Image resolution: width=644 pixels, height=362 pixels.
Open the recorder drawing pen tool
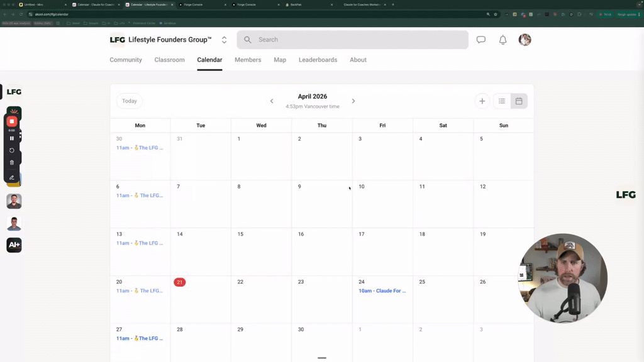pyautogui.click(x=11, y=178)
